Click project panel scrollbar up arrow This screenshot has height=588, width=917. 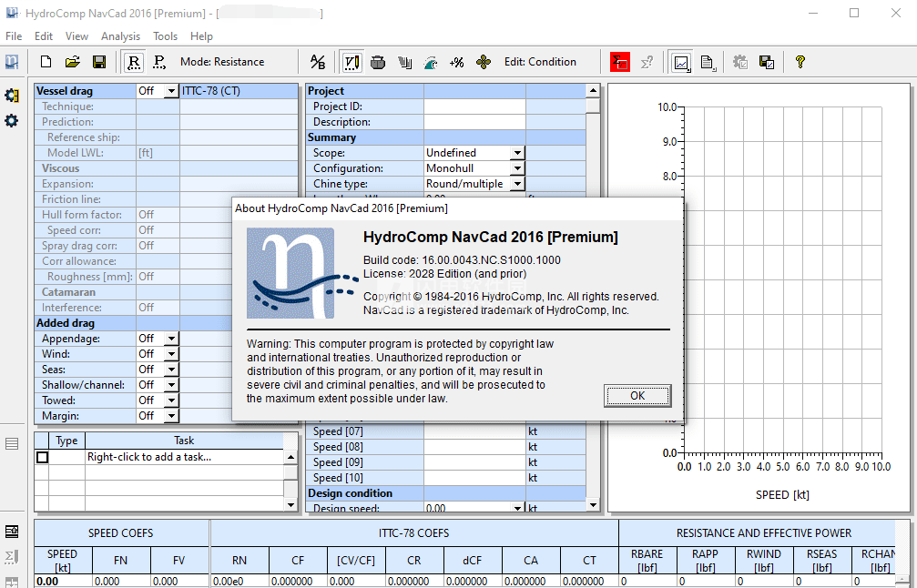(x=593, y=91)
